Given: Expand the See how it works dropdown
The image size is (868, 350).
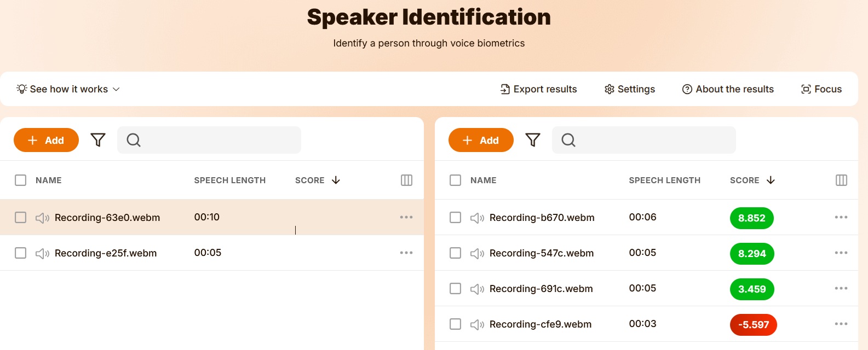Looking at the screenshot, I should coord(68,89).
